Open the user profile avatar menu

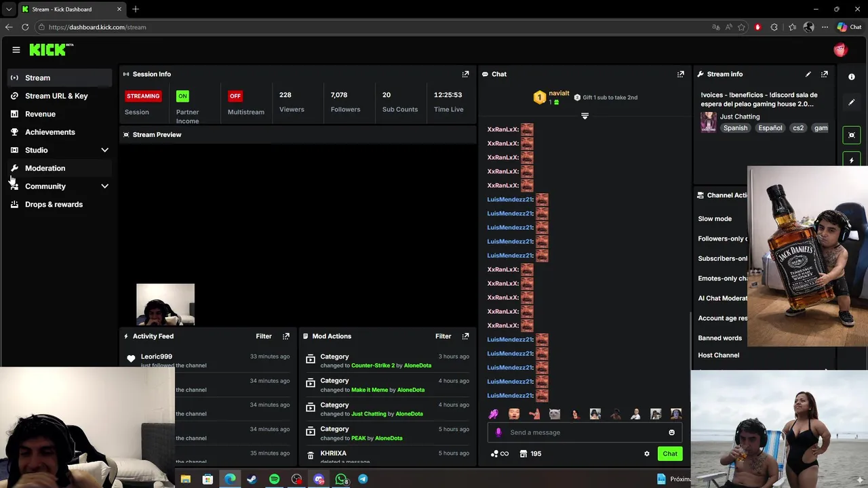click(840, 49)
